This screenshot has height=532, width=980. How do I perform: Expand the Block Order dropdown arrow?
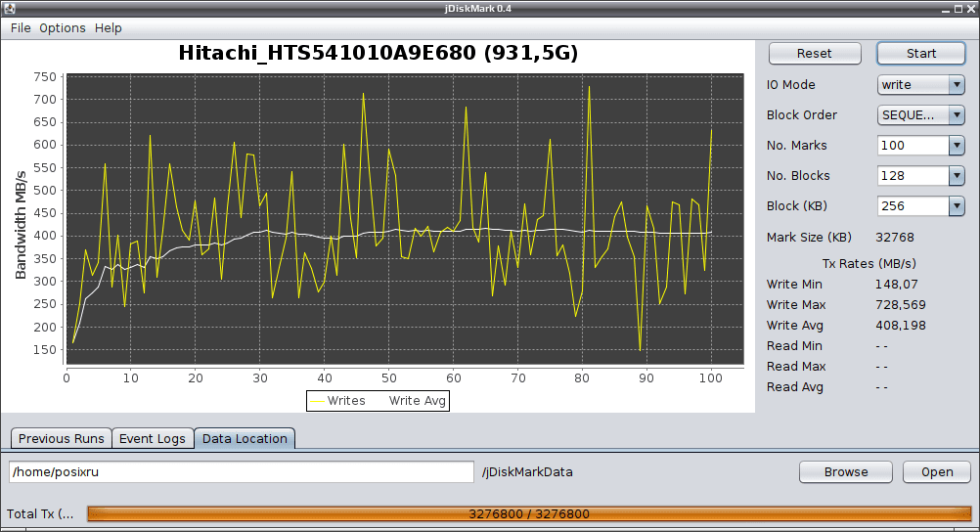click(x=957, y=115)
